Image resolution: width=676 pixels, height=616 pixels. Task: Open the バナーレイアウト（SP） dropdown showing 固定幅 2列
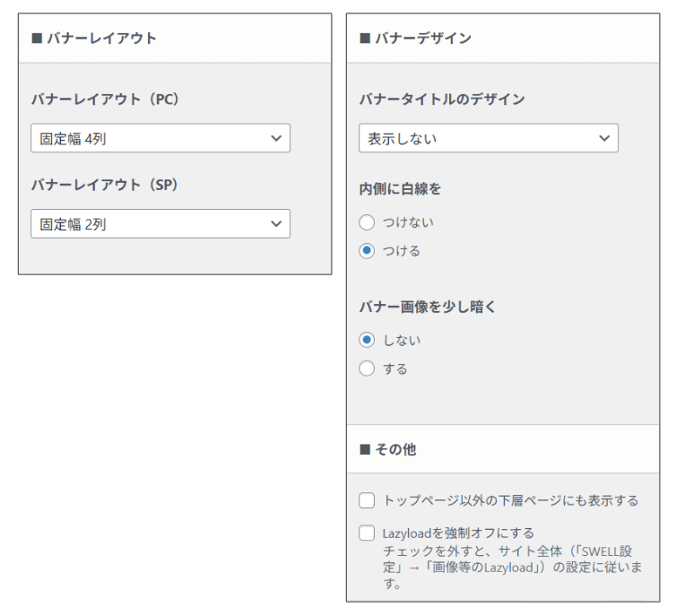(x=160, y=224)
